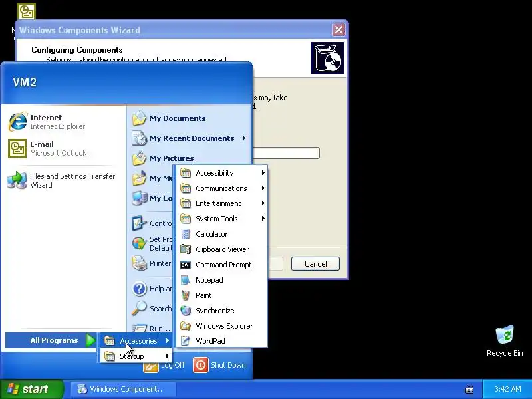The image size is (532, 399).
Task: Expand the Accessibility submenu arrow
Action: [x=263, y=173]
